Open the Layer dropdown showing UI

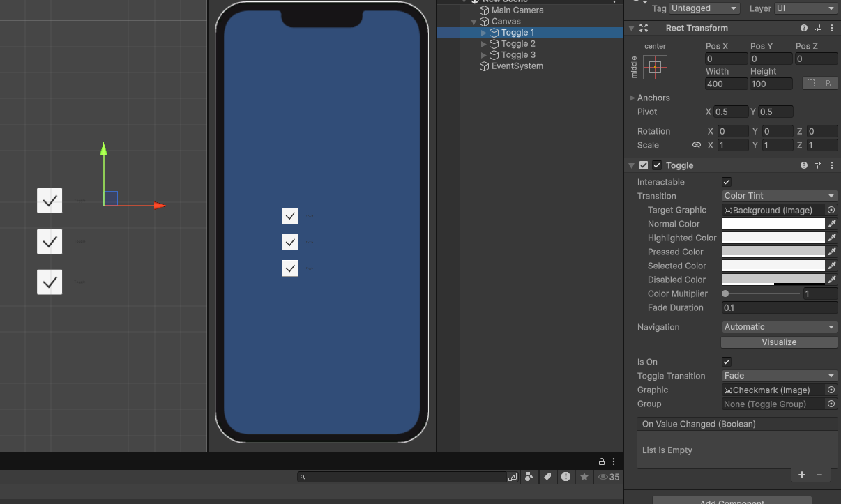point(806,8)
